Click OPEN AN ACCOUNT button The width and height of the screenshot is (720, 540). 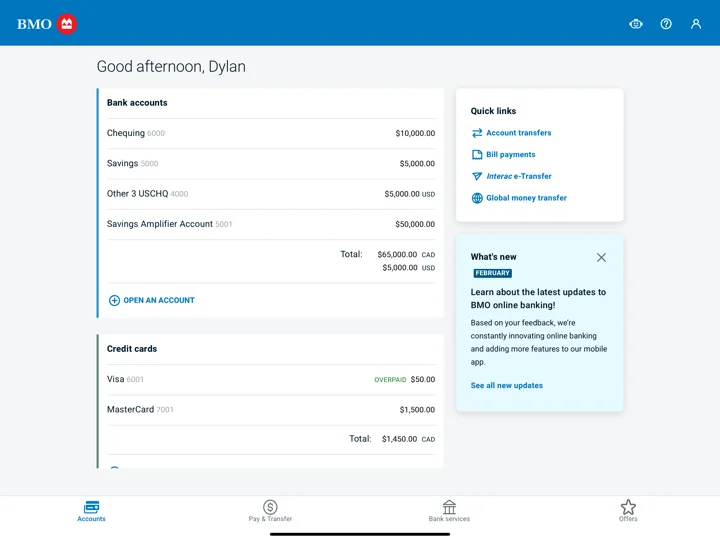point(152,300)
